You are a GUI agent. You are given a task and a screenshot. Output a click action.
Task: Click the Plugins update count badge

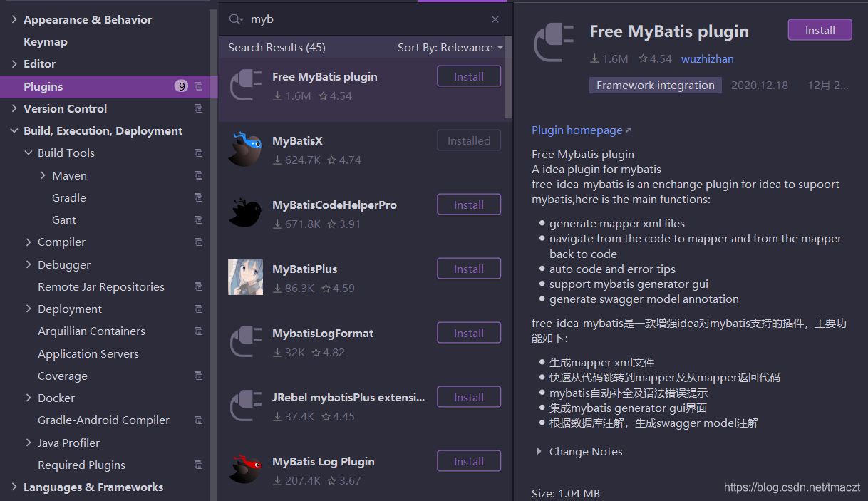pyautogui.click(x=182, y=86)
